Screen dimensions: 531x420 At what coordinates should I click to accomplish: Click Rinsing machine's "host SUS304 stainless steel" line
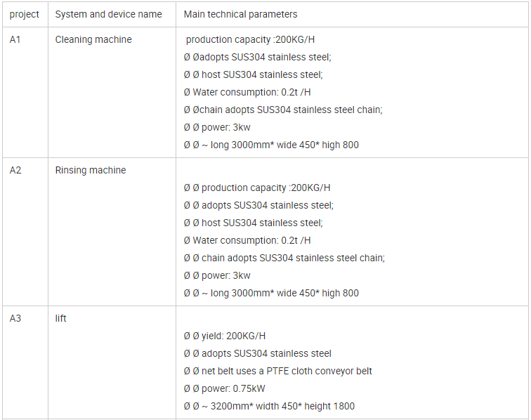(x=253, y=223)
